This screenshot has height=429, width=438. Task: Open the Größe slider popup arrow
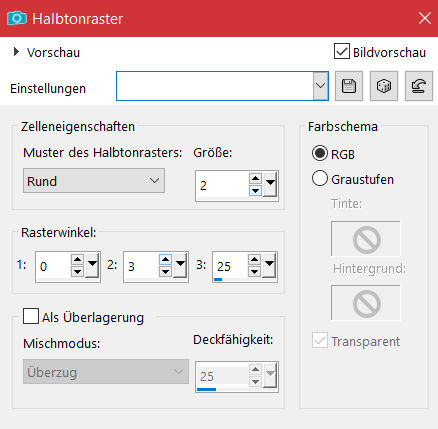click(270, 184)
